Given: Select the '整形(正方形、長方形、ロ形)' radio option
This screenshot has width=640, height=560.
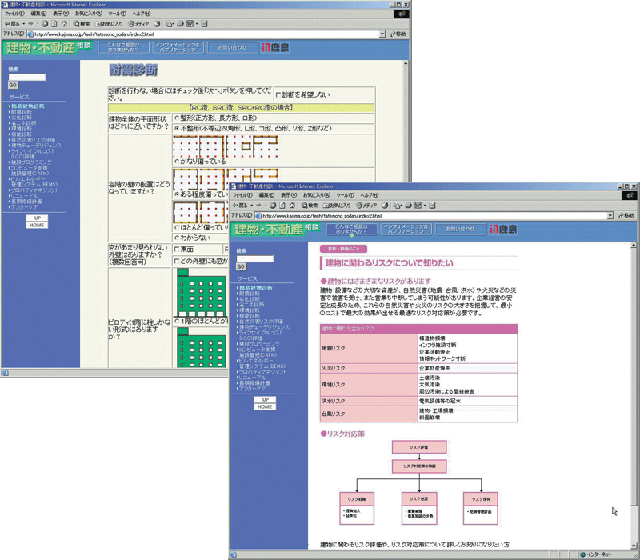Looking at the screenshot, I should click(x=177, y=117).
